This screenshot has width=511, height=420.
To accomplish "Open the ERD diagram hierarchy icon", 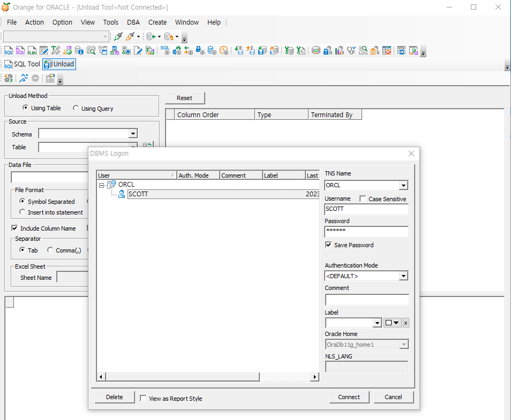I will pos(115,50).
